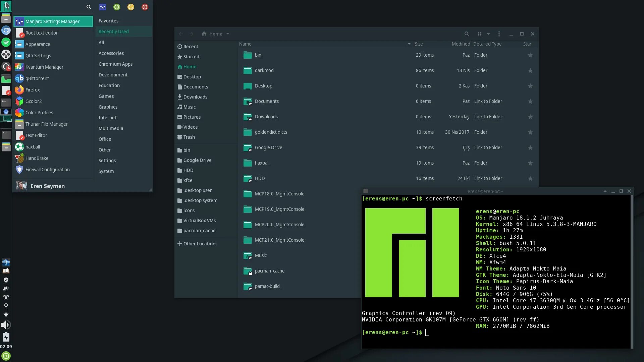Click the volume speaker icon in panel
Viewport: 644px width, 362px height.
click(x=6, y=325)
